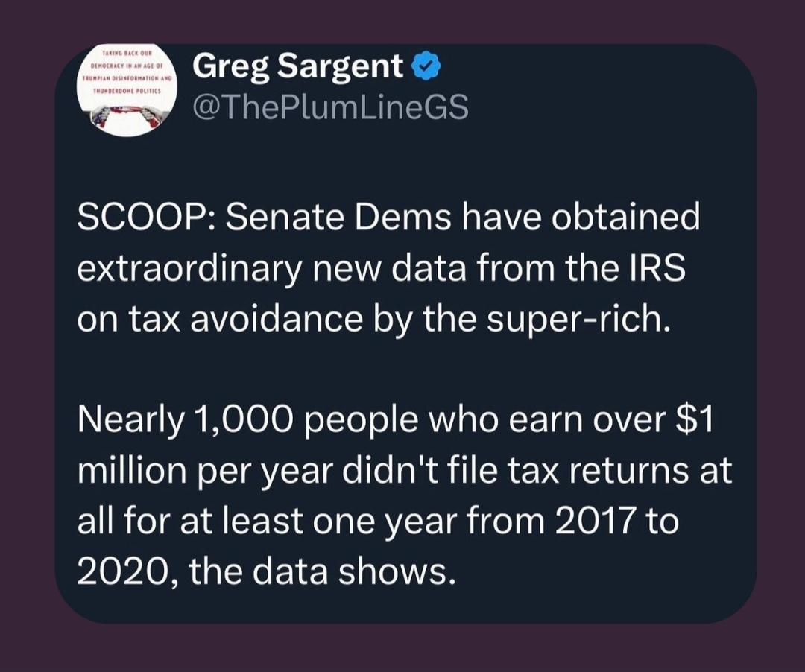Select the paragraph starting with Nearly 1,000
805x672 pixels.
pos(405,495)
